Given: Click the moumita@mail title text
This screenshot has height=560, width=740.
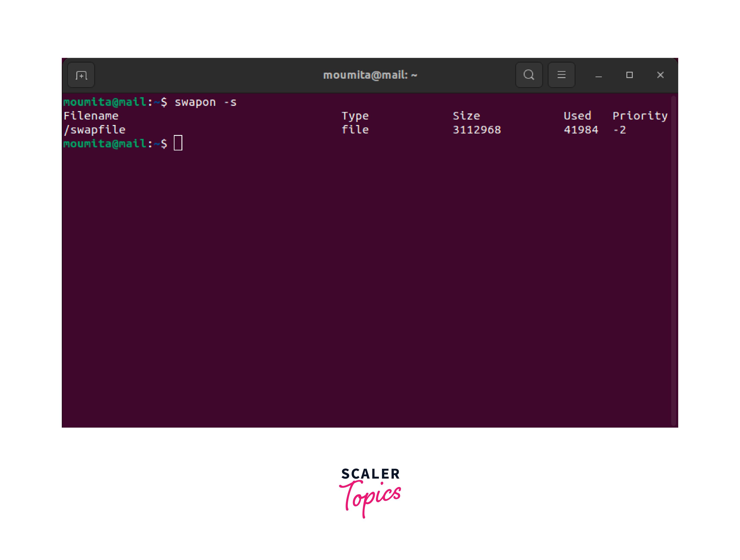Looking at the screenshot, I should click(x=370, y=75).
